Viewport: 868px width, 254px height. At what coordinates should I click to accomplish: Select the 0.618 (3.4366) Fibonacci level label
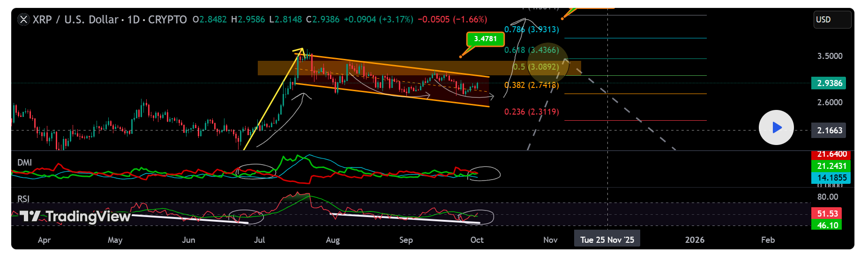pos(531,50)
